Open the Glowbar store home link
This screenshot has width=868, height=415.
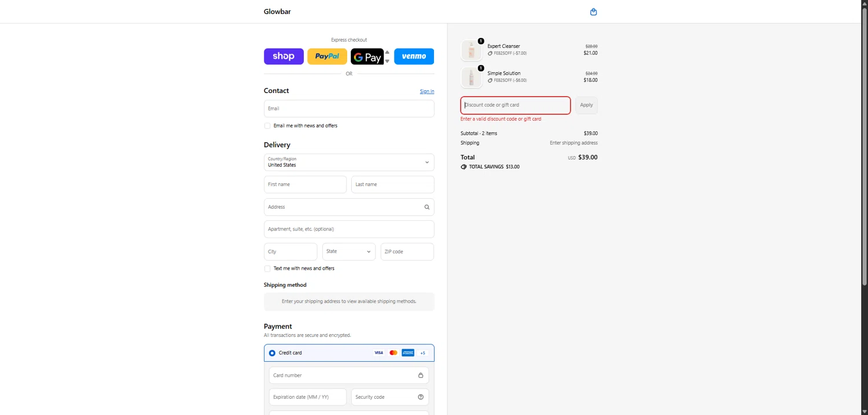coord(277,12)
